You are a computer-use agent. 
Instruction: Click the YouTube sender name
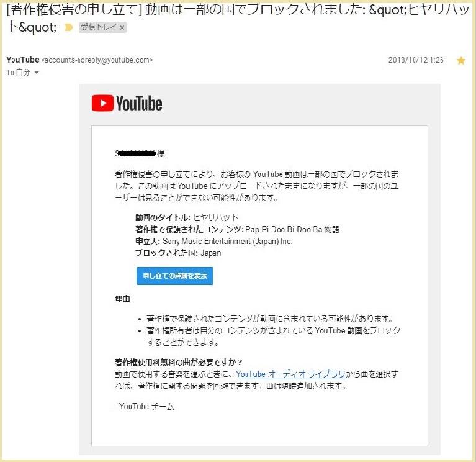[23, 60]
